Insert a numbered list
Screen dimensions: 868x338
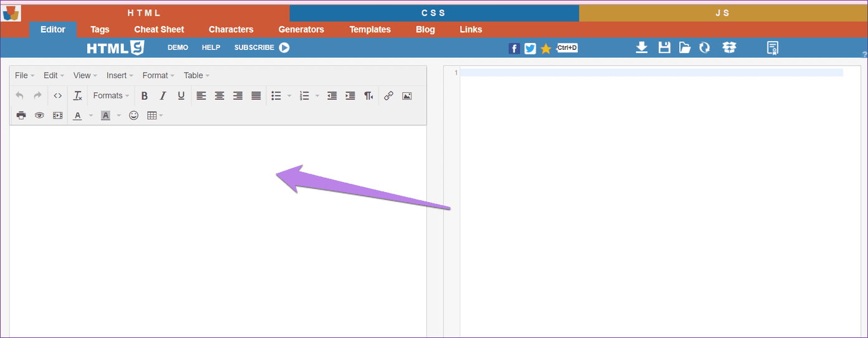304,96
